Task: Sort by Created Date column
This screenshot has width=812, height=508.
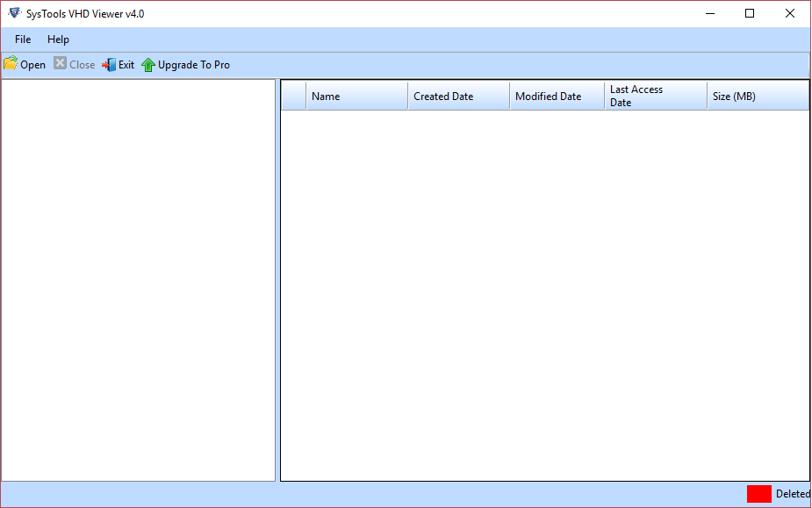Action: 459,96
